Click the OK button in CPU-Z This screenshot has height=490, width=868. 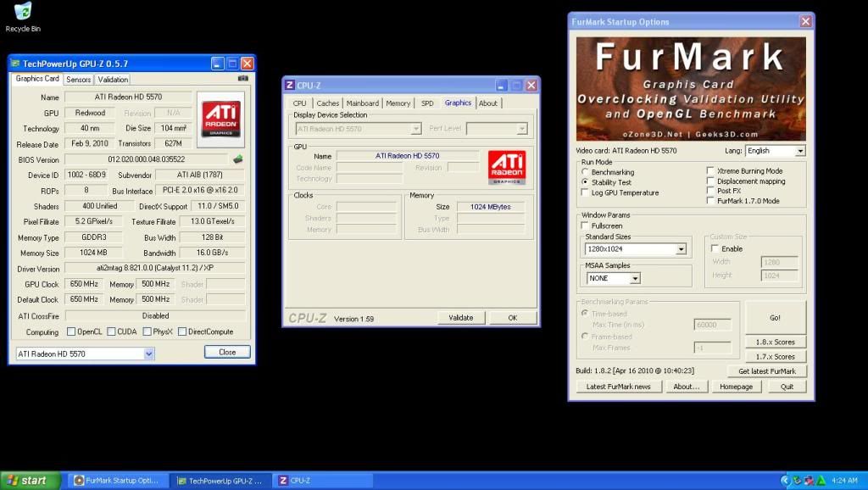tap(513, 318)
